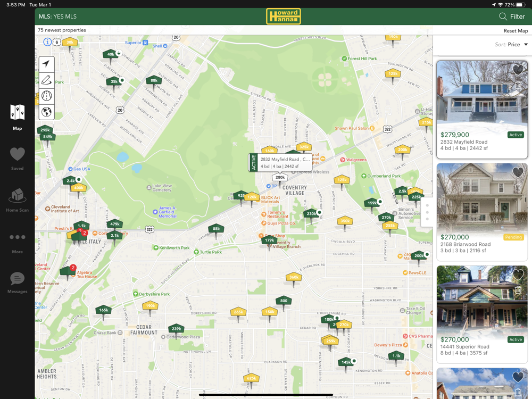Screen dimensions: 532x399
Task: Select the 215k yellow map pin
Action: pos(426,122)
